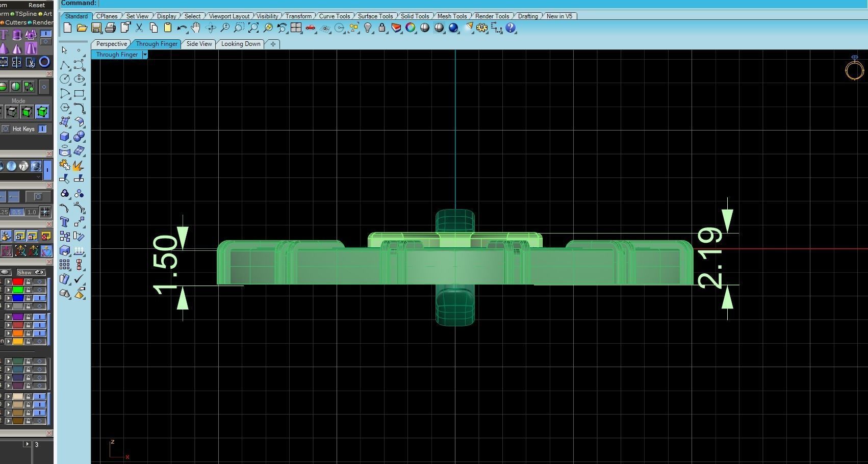Click the padlock lock objects icon
This screenshot has width=868, height=464.
382,28
